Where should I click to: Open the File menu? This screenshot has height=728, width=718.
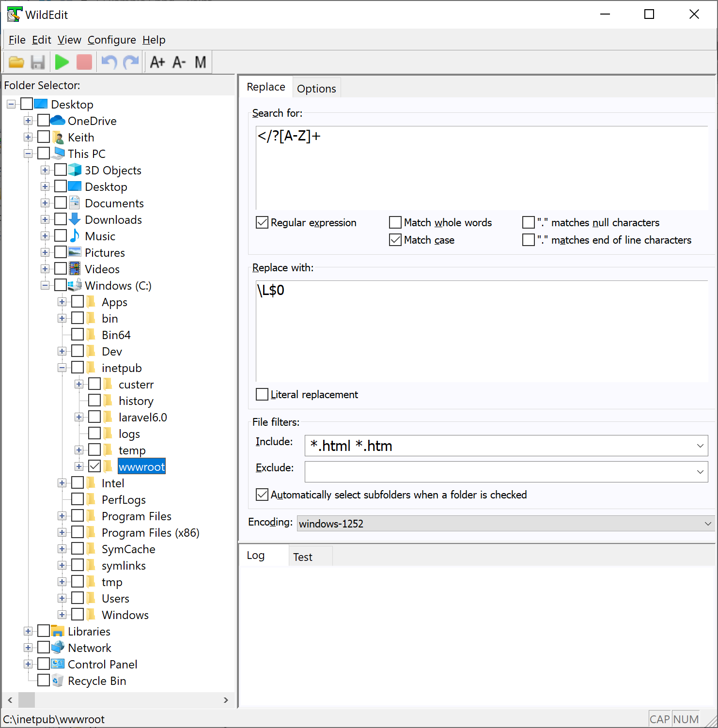pos(17,40)
